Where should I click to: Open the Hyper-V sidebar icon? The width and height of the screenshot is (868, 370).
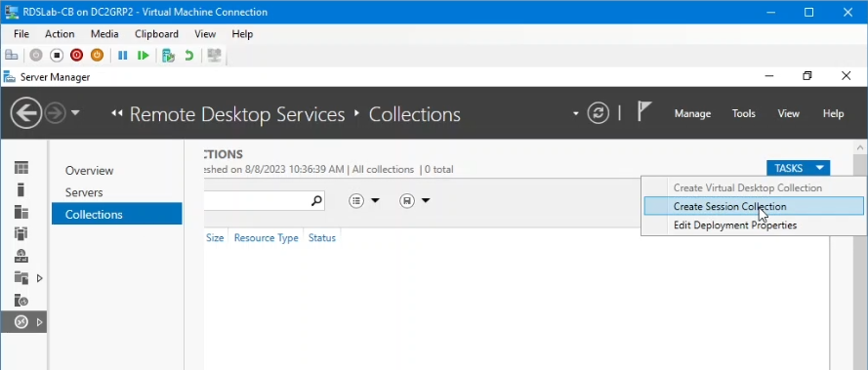(21, 234)
